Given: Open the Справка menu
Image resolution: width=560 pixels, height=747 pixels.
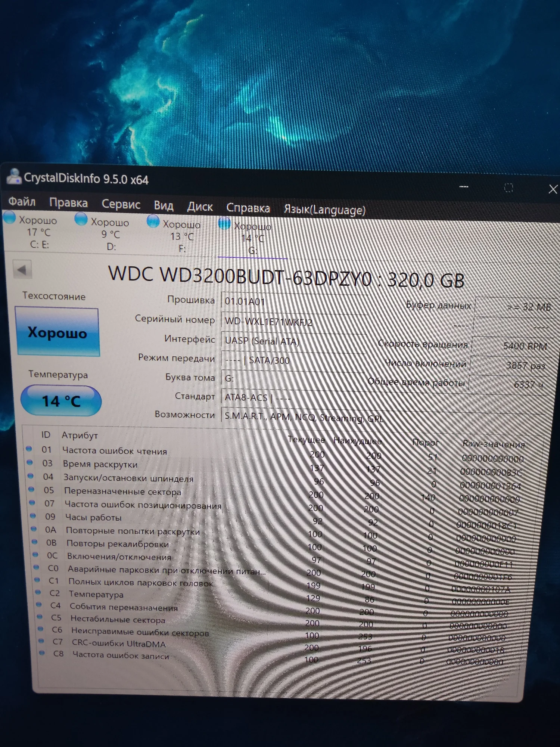Looking at the screenshot, I should coord(248,208).
